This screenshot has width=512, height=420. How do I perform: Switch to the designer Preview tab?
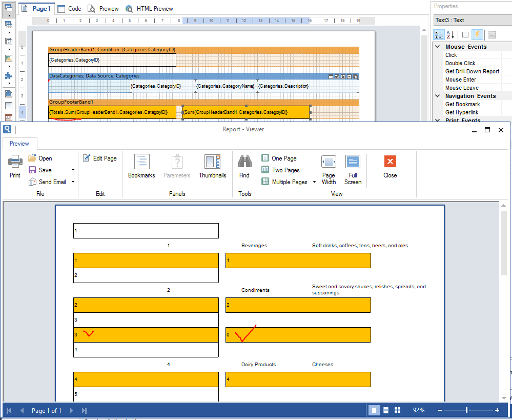pos(104,9)
